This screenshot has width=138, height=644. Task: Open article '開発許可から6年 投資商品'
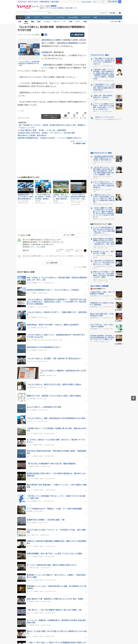(54, 396)
